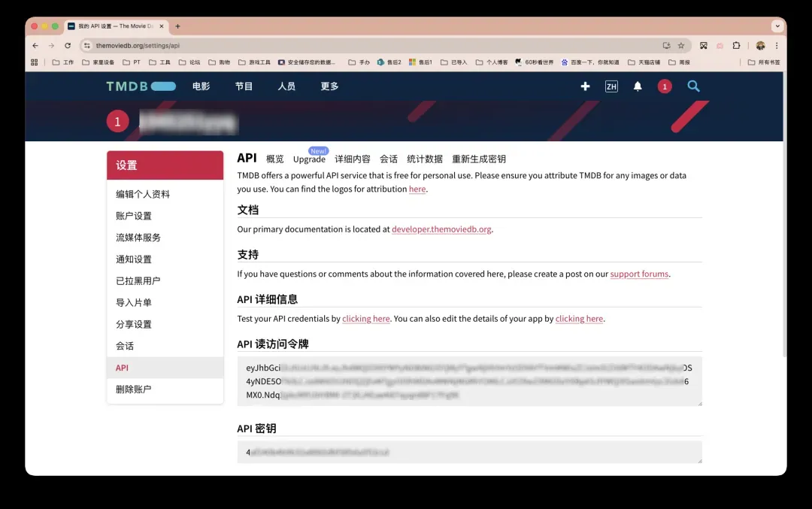Viewport: 812px width, 509px height.
Task: Open the 电影 menu
Action: click(x=201, y=86)
